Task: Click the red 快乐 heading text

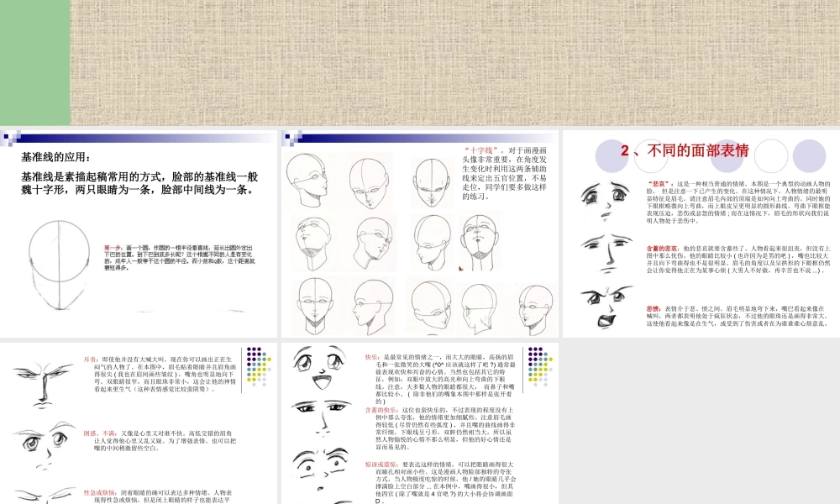Action: point(370,358)
